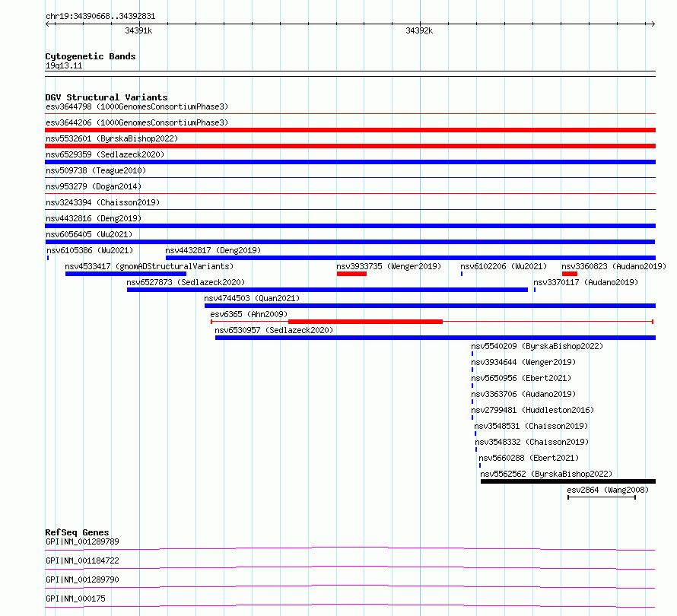This screenshot has height=616, width=677.
Task: Select the esv3644206 red variant bar
Action: (350, 130)
